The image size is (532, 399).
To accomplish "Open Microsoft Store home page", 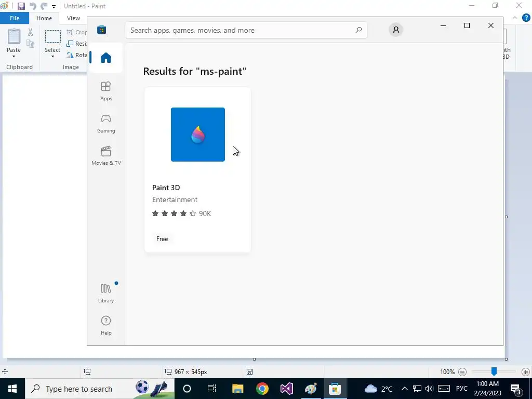I will (x=106, y=58).
